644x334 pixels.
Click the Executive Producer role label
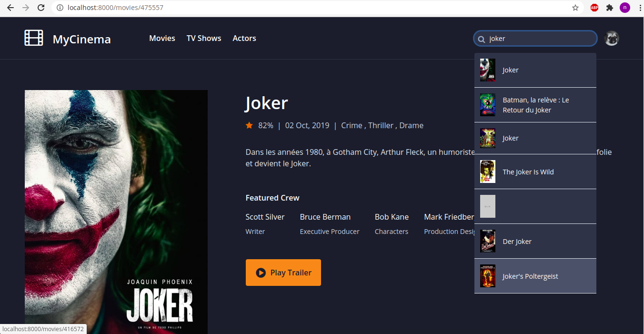click(x=330, y=232)
